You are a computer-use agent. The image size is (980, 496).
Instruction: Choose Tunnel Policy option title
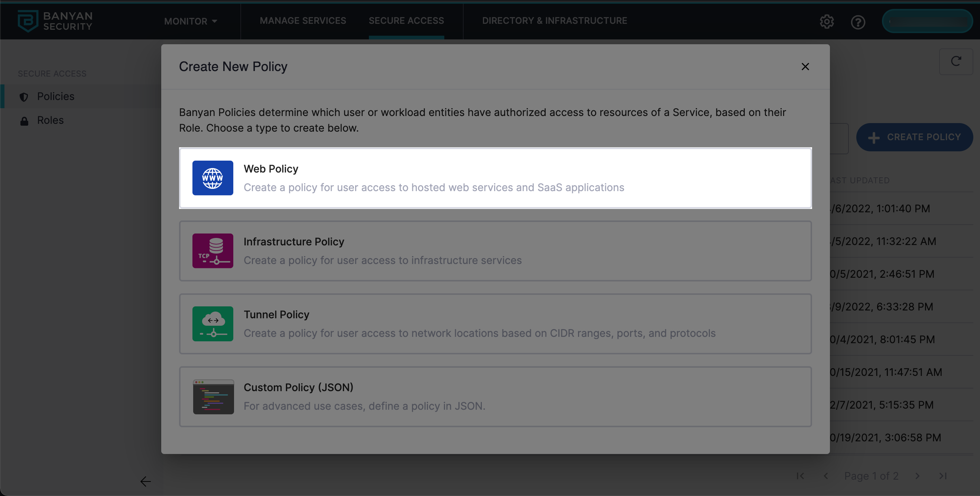(276, 315)
